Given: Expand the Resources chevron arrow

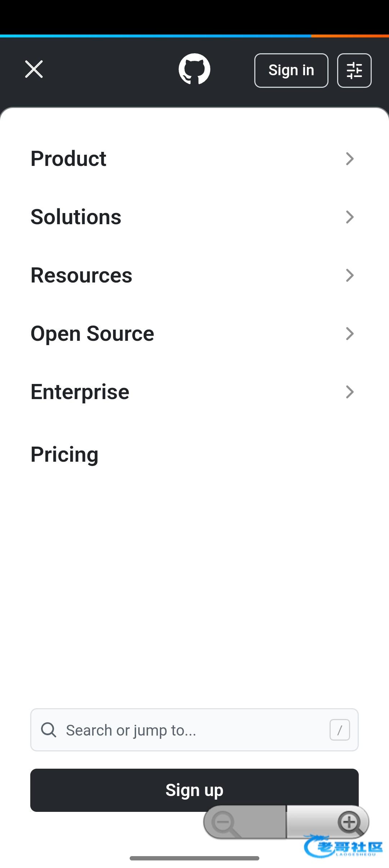Looking at the screenshot, I should tap(349, 275).
